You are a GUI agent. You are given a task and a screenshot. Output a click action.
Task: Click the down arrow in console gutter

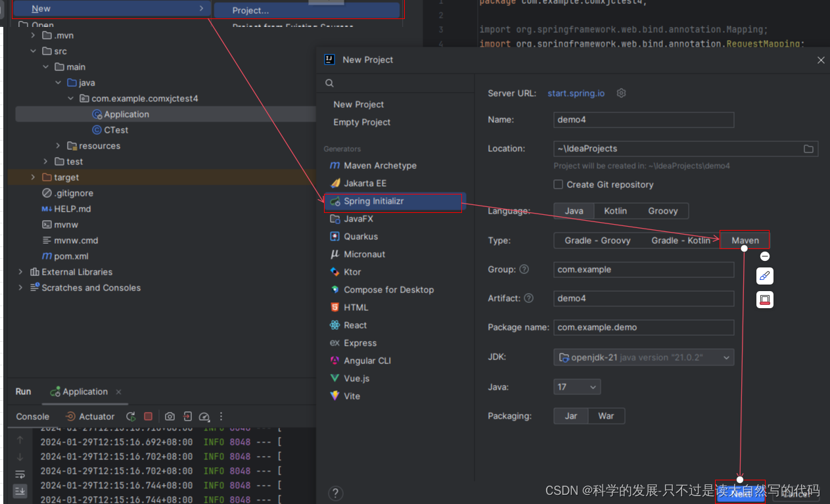pyautogui.click(x=20, y=457)
